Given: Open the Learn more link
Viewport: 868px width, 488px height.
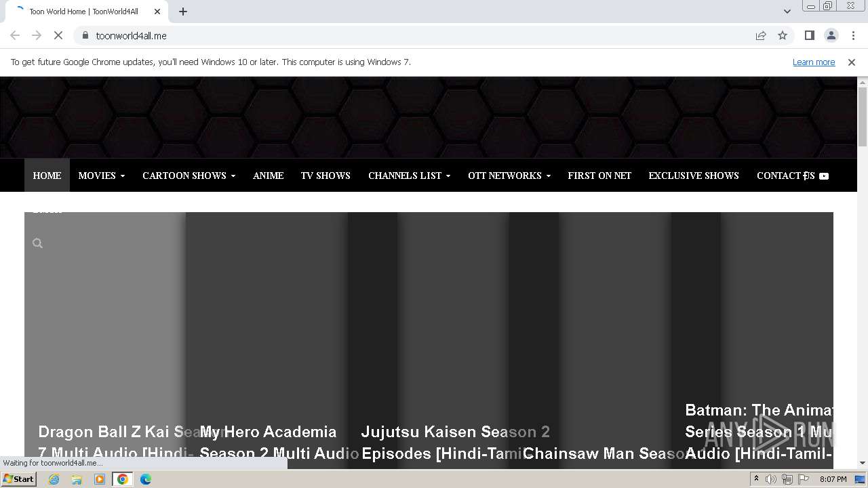Looking at the screenshot, I should click(814, 62).
